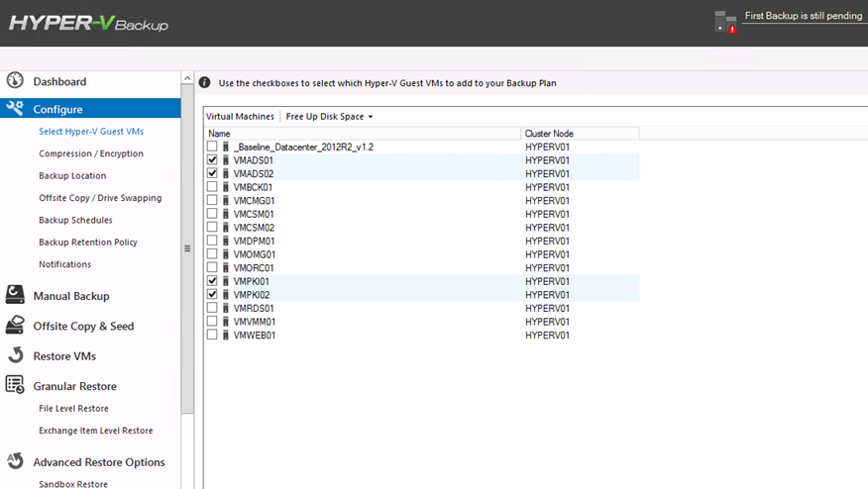Click the Manual Backup drive icon
The height and width of the screenshot is (489, 868).
(x=15, y=295)
